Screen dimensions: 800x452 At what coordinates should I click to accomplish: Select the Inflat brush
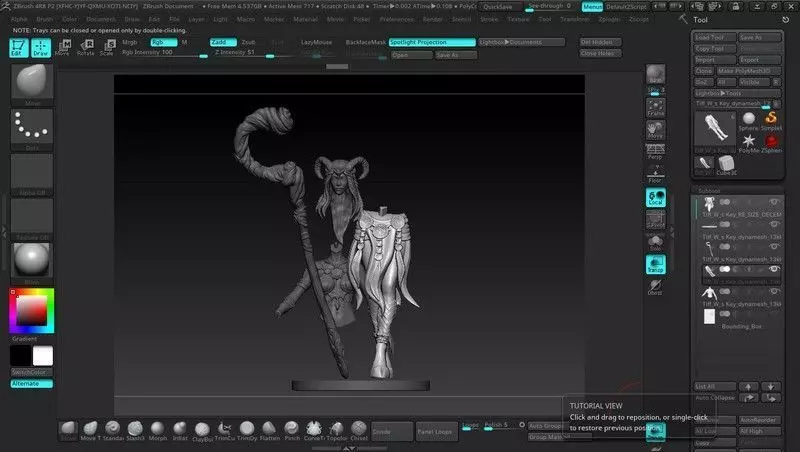[180, 430]
